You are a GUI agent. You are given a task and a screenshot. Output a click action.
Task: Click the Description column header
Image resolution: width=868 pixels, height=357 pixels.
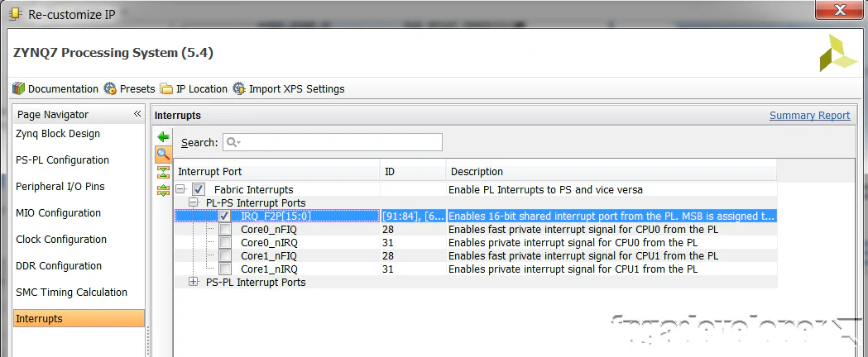tap(611, 172)
